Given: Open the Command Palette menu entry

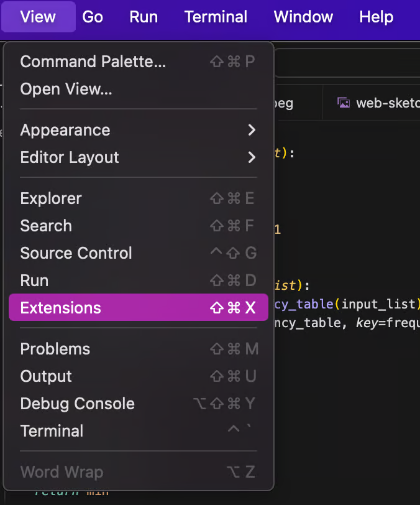Looking at the screenshot, I should tap(93, 62).
